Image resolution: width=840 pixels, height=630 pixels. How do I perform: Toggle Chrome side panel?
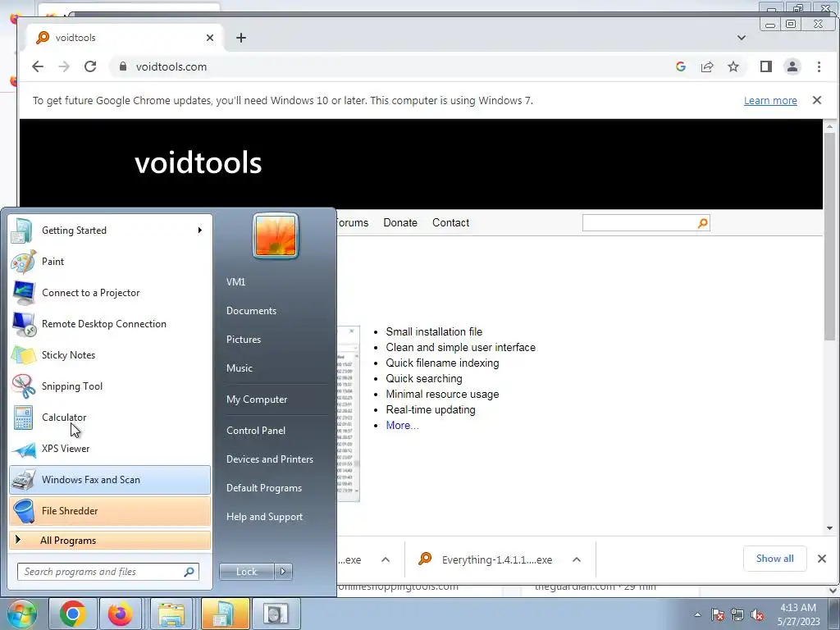(x=765, y=66)
